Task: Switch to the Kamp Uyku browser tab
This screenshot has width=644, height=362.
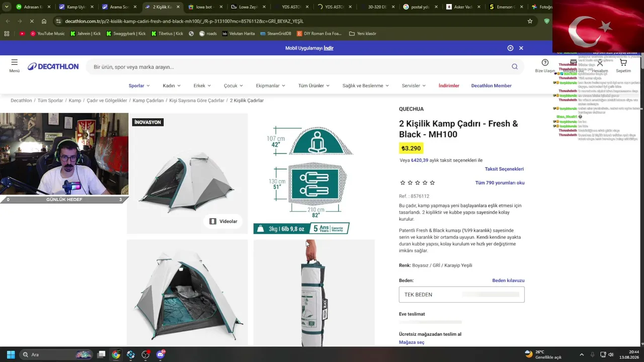Action: pos(75,7)
